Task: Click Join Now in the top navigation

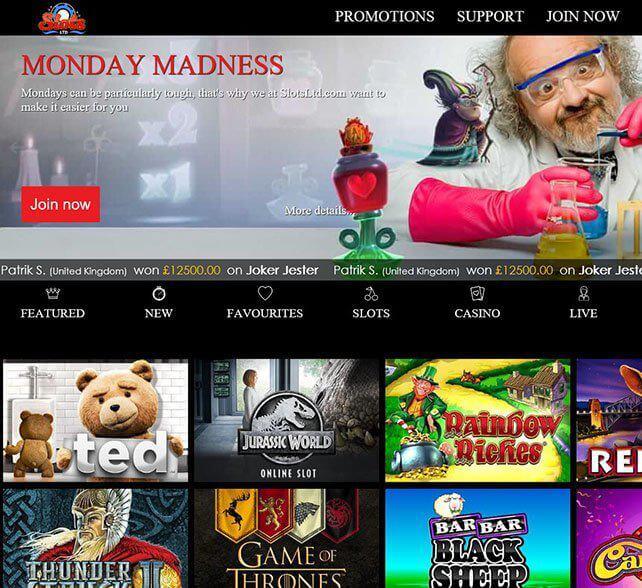Action: coord(583,16)
